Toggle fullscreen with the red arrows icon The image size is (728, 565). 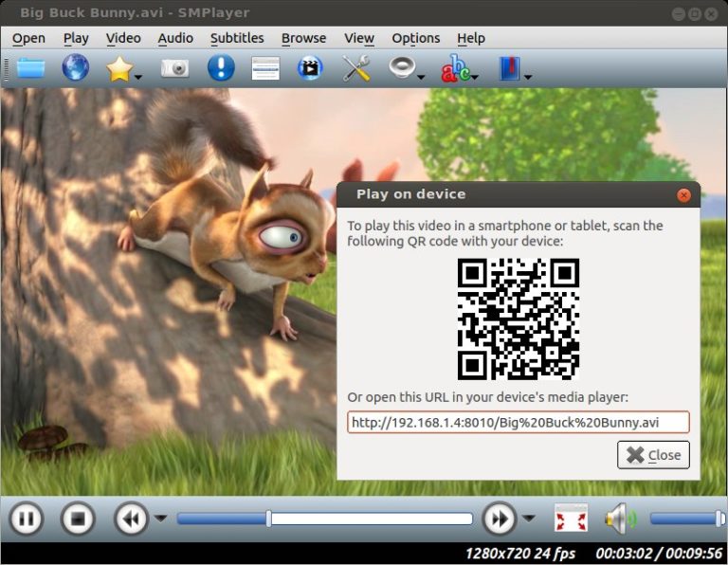[x=571, y=519]
